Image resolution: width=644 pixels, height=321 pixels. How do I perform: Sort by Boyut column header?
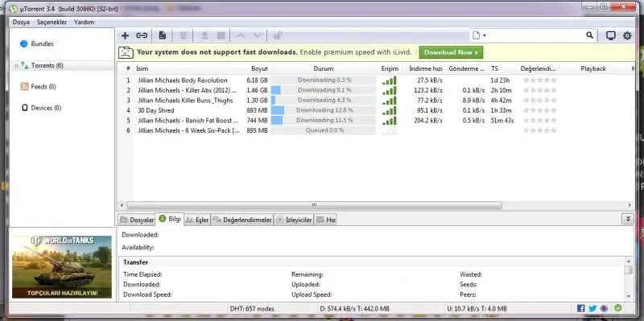coord(259,68)
